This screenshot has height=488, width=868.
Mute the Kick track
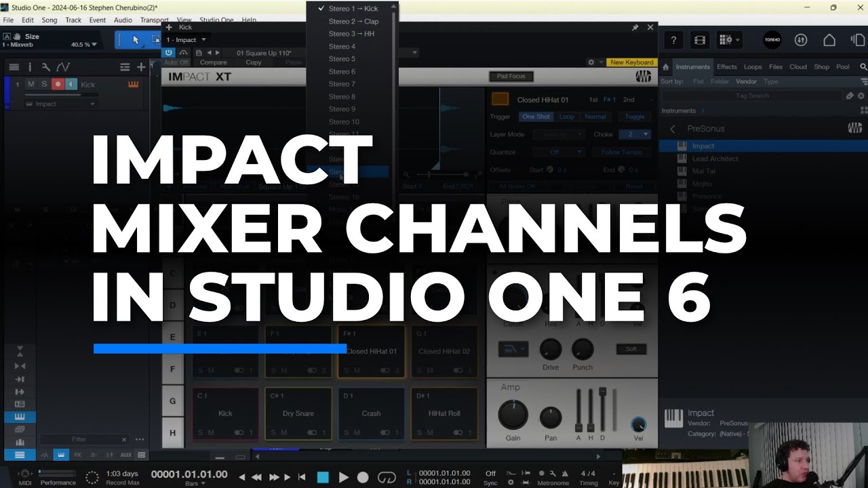pos(31,84)
